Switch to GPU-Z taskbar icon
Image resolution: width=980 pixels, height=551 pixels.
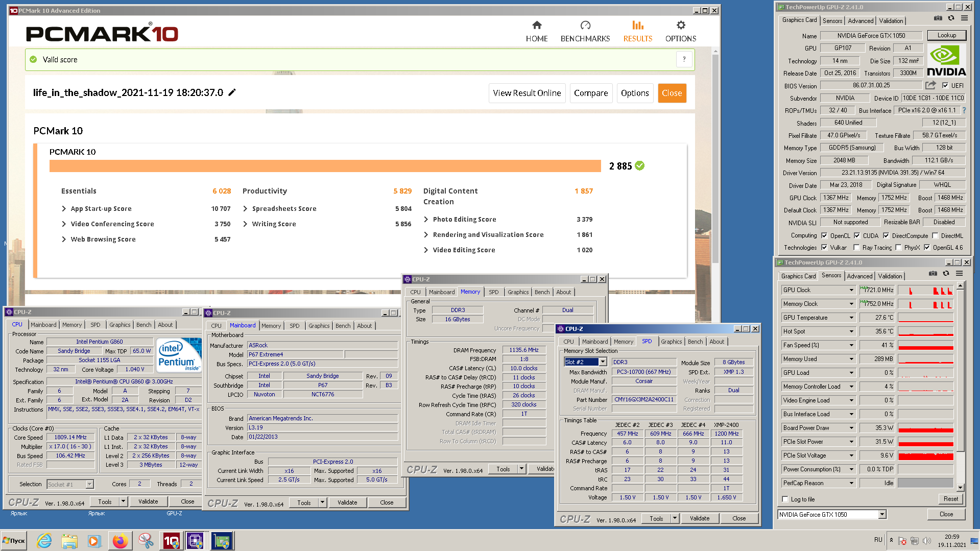(222, 541)
